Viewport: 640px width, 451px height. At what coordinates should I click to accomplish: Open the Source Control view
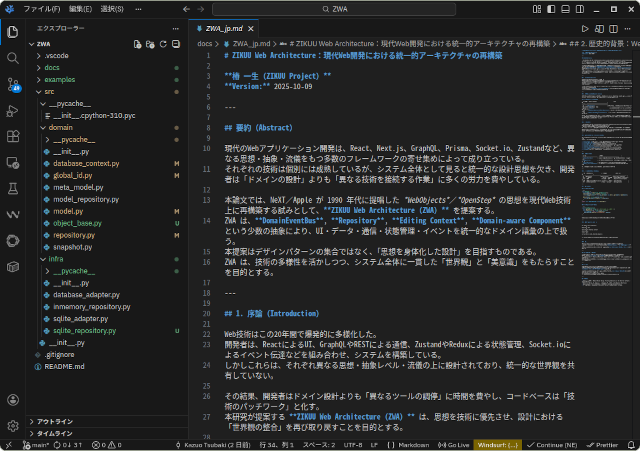pos(13,84)
